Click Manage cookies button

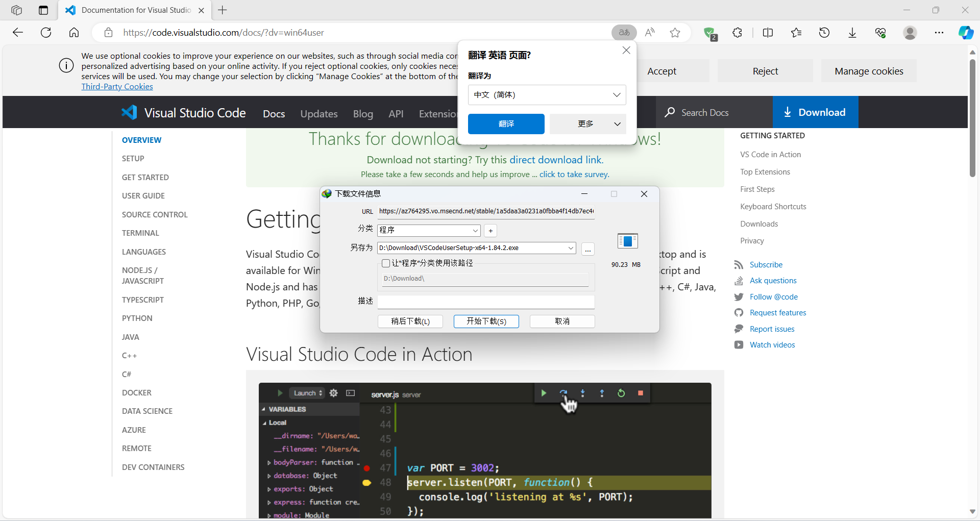pos(869,71)
